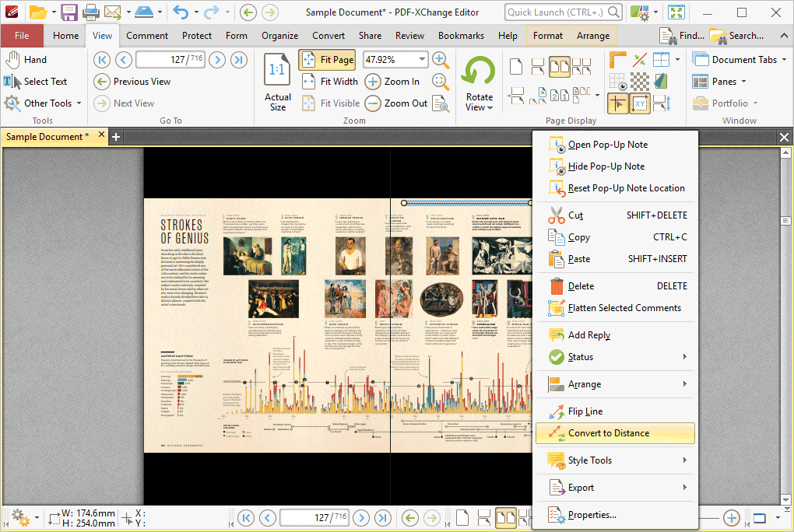
Task: Activate the Select Text tool
Action: [36, 82]
